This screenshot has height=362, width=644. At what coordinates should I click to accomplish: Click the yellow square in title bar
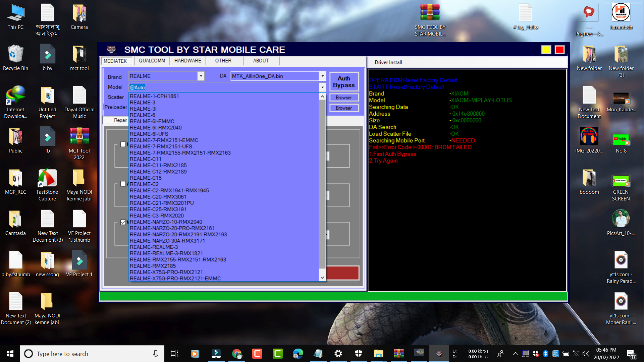[546, 50]
